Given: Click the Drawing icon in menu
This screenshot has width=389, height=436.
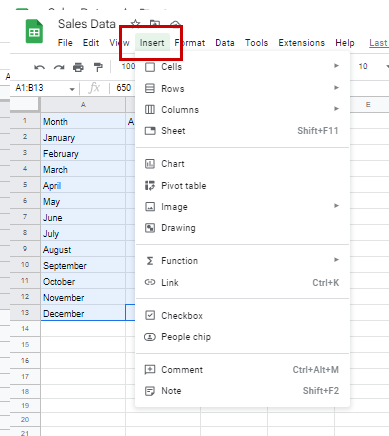Looking at the screenshot, I should [150, 228].
